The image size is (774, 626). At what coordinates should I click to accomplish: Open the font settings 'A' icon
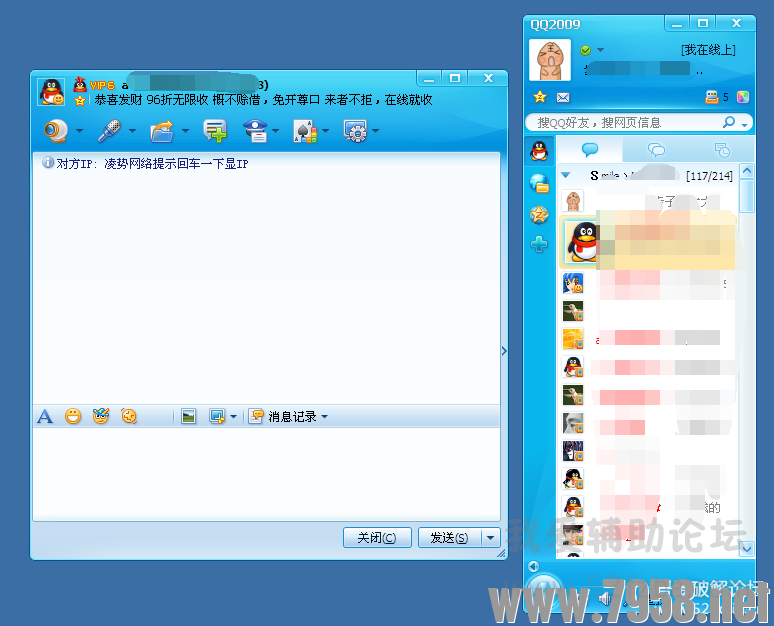click(x=45, y=417)
